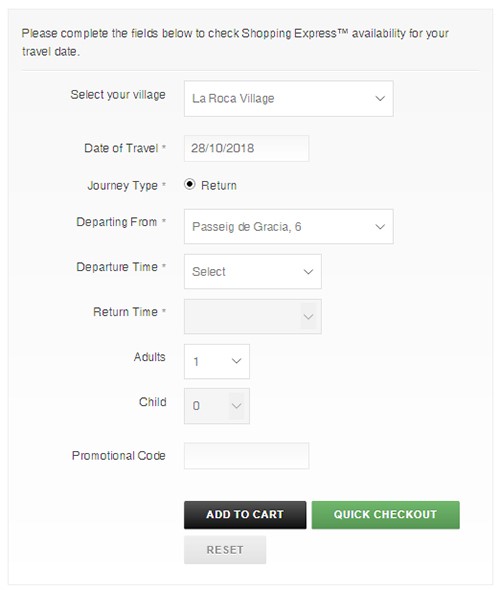Open the Return Time dropdown
This screenshot has height=590, width=500.
click(253, 316)
